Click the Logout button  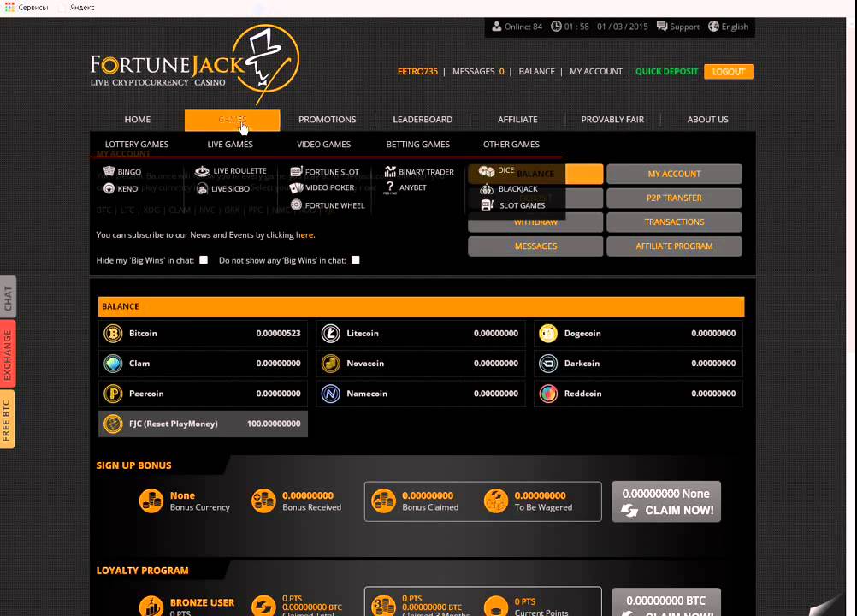click(x=729, y=72)
